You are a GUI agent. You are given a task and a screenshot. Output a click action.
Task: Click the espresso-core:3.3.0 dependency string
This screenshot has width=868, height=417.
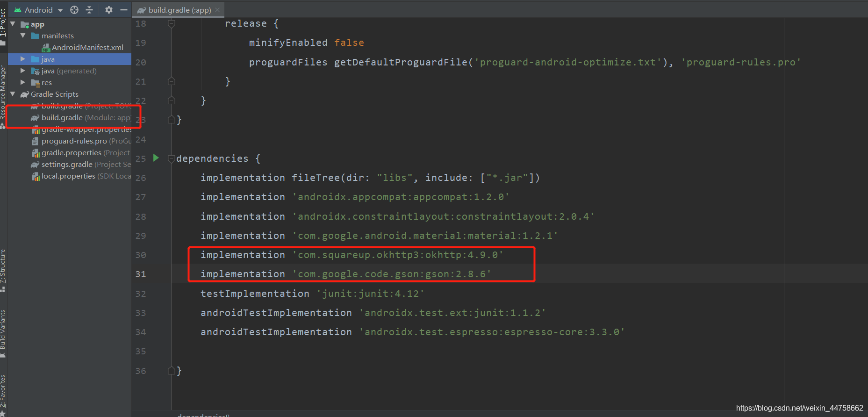[x=492, y=332]
